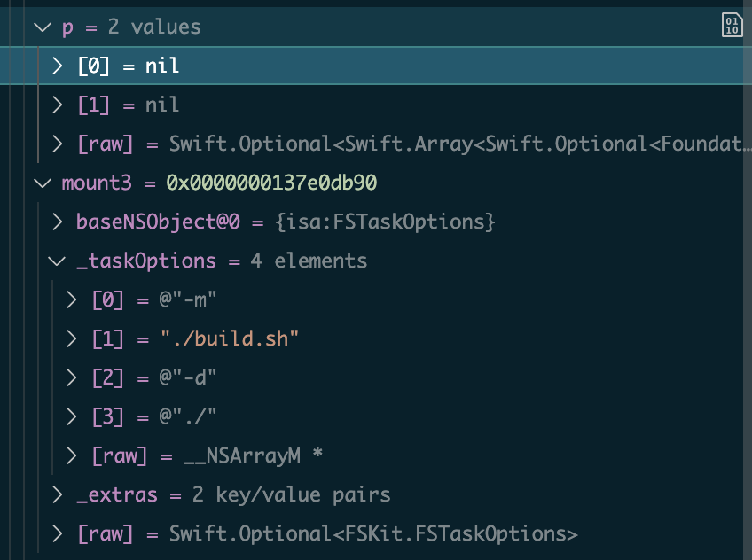Expand the [0] = @"-m" element
Image resolution: width=752 pixels, height=560 pixels.
pyautogui.click(x=73, y=300)
